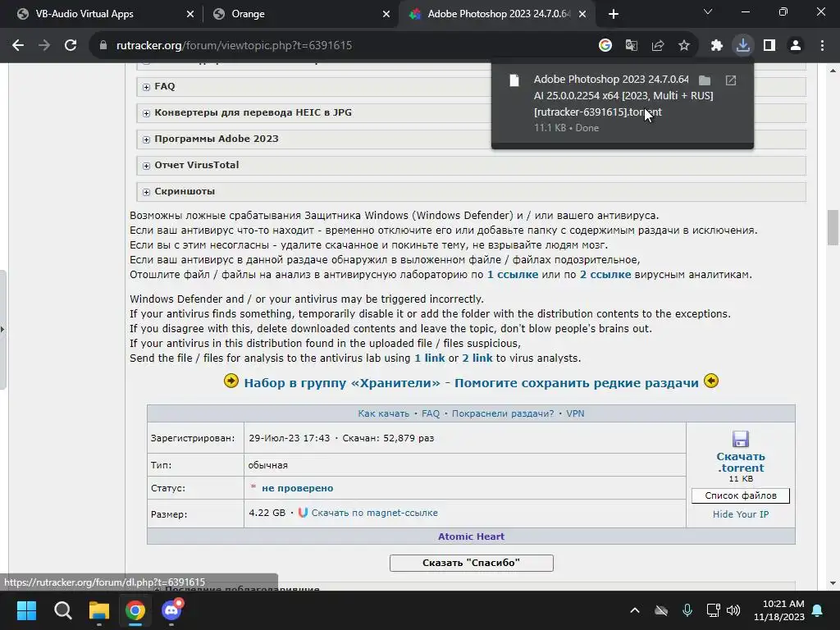Click scrollbar down arrow
Screen dimensions: 840x630
click(x=833, y=583)
